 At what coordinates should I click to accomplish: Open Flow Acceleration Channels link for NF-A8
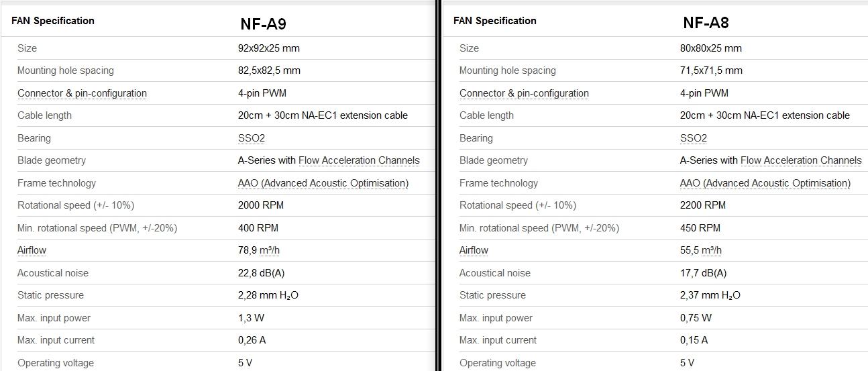coord(801,160)
